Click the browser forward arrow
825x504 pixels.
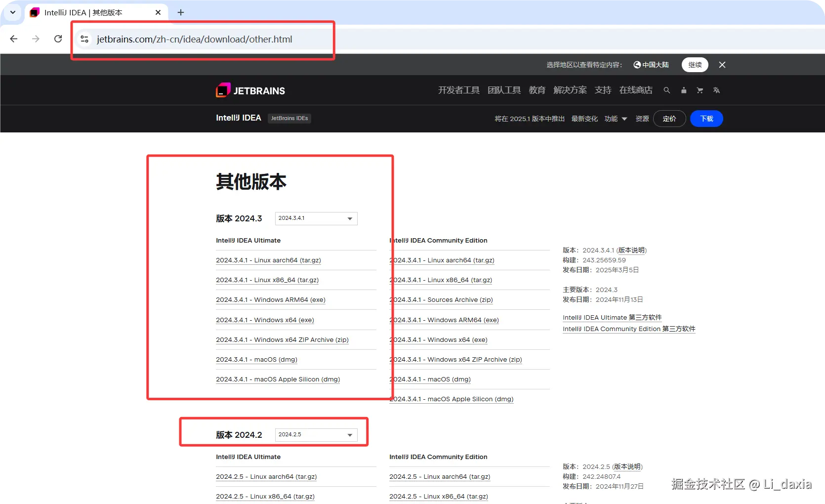click(36, 39)
